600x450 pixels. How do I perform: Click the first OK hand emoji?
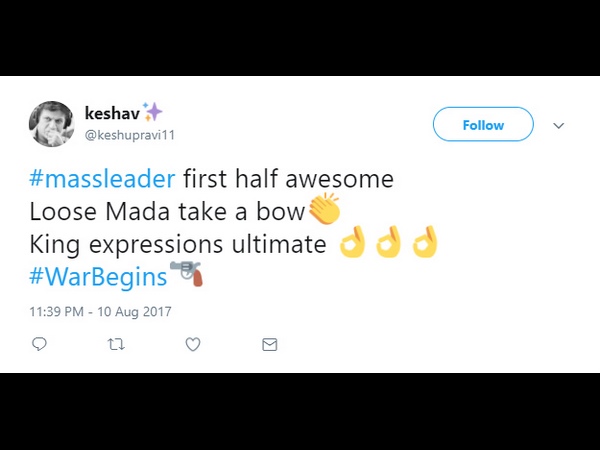[352, 242]
